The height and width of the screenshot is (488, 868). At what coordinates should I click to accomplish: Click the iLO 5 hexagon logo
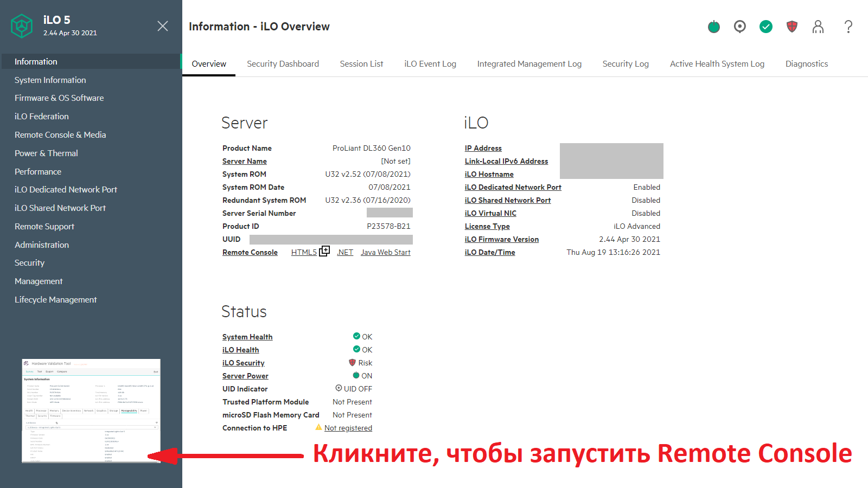(x=22, y=26)
